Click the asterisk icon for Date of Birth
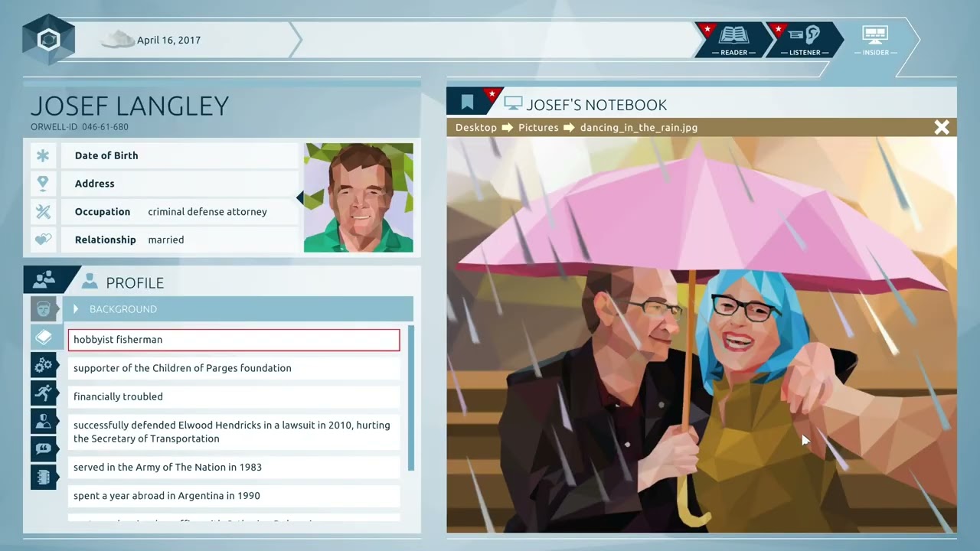This screenshot has width=980, height=551. pyautogui.click(x=43, y=155)
